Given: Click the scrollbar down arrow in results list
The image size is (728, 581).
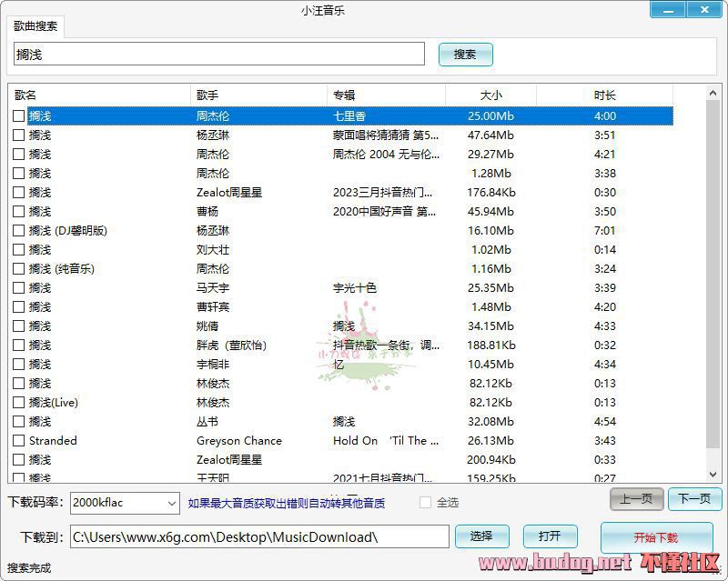Looking at the screenshot, I should (713, 475).
